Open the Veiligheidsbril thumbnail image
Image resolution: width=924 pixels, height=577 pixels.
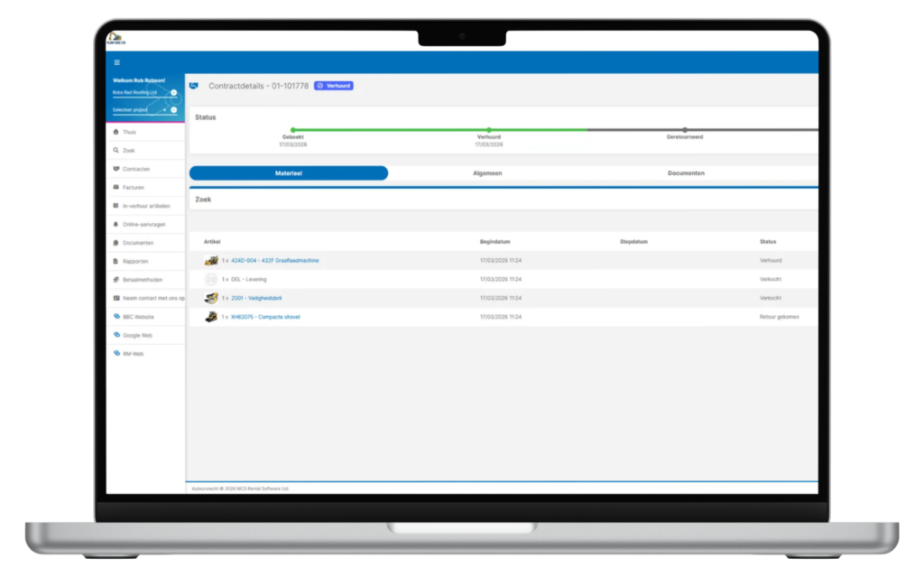coord(211,298)
